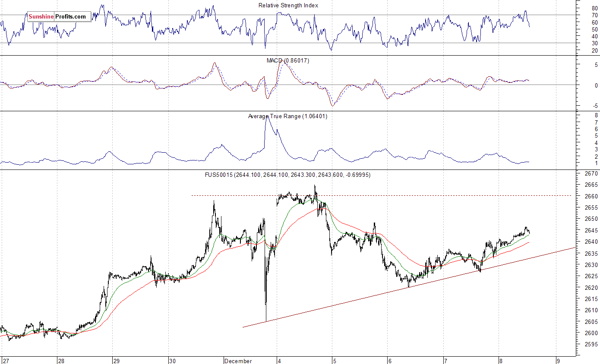This screenshot has width=600, height=364.
Task: Click the -5 value on MACD axis
Action: click(x=595, y=106)
